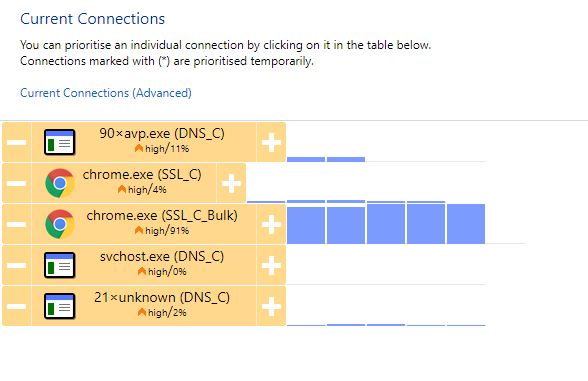
Task: Raise 21×unknown priority with plus
Action: (x=271, y=306)
